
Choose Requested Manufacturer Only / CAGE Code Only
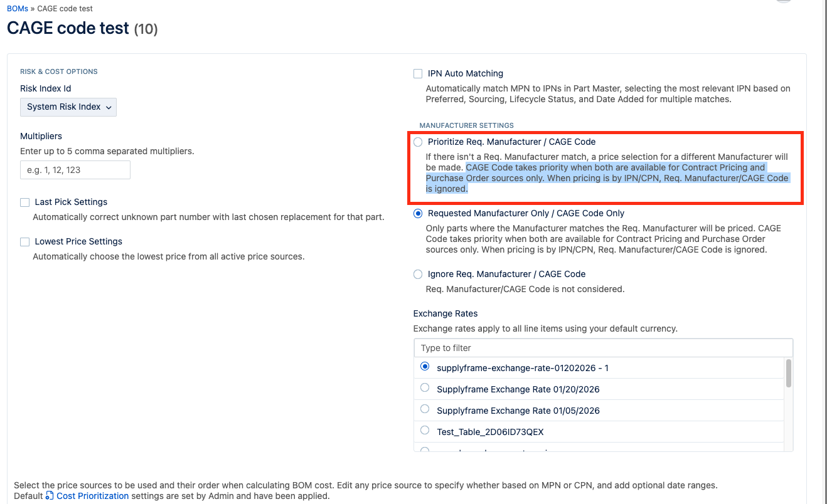click(418, 213)
